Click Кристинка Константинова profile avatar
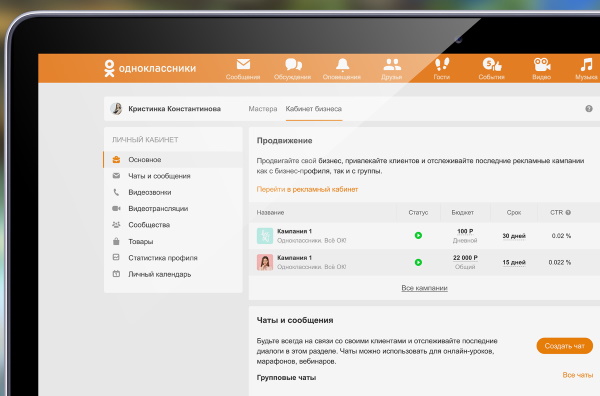 coord(116,109)
